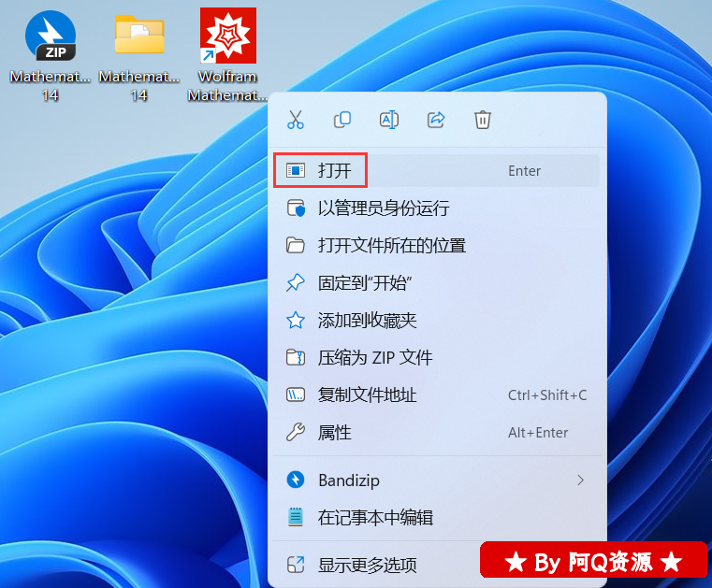Expand the Bandizip submenu arrow

click(580, 480)
